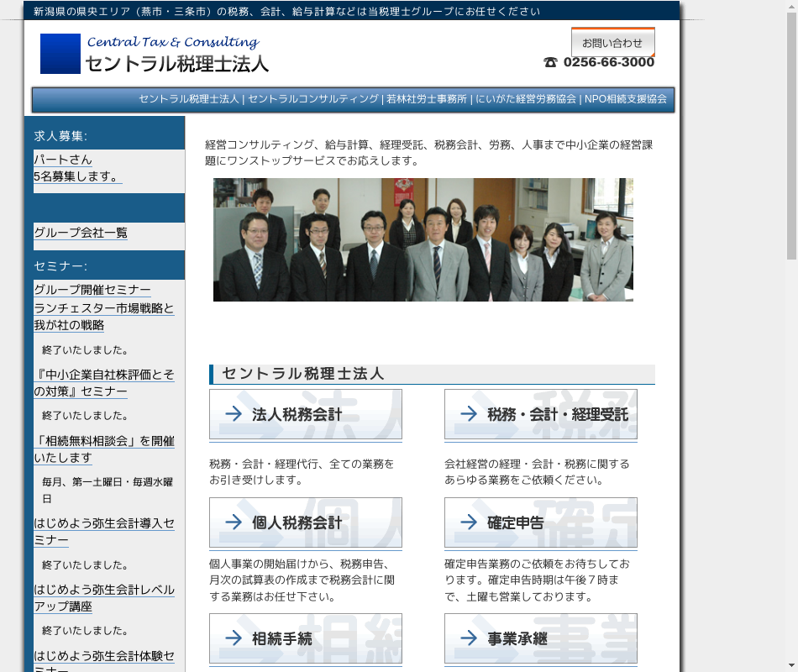Click the arrow icon on 確定申告 banner

(x=469, y=522)
